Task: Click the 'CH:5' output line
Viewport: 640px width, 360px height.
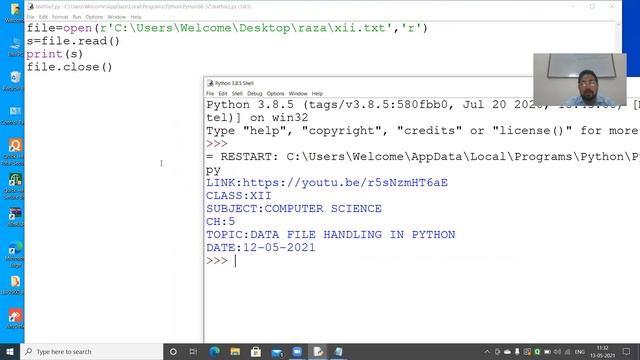Action: [220, 222]
